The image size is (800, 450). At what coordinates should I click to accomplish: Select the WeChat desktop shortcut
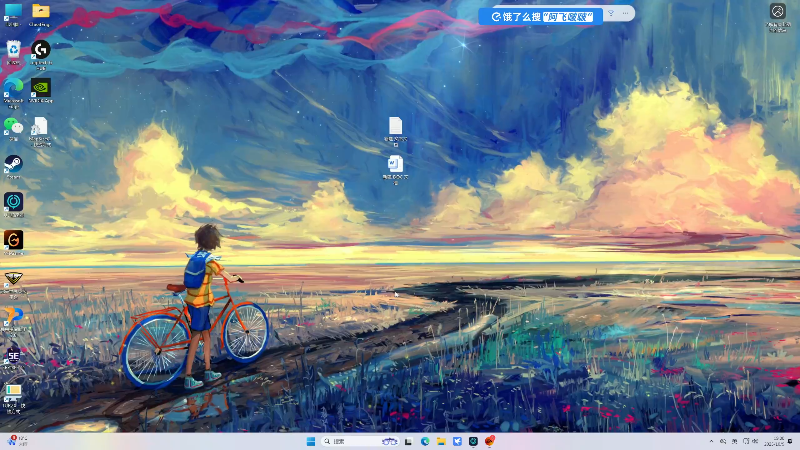pyautogui.click(x=13, y=128)
